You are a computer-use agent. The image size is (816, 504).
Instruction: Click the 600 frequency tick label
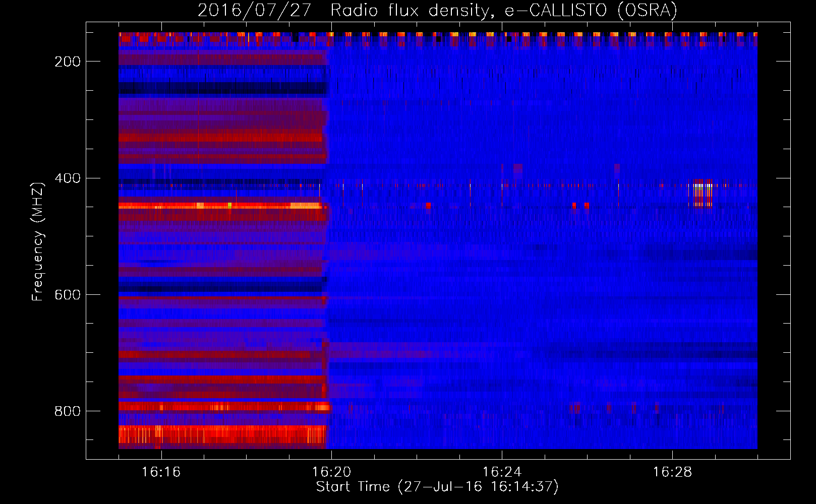68,295
